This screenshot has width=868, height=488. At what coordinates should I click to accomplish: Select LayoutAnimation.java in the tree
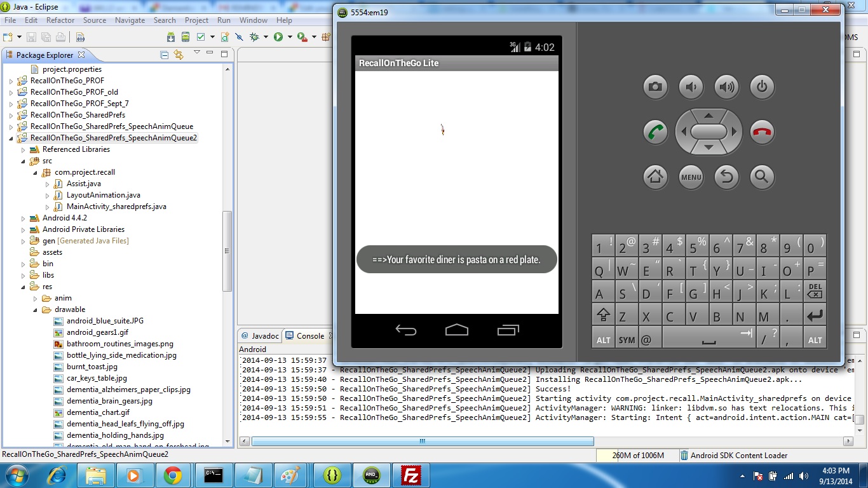click(x=103, y=195)
